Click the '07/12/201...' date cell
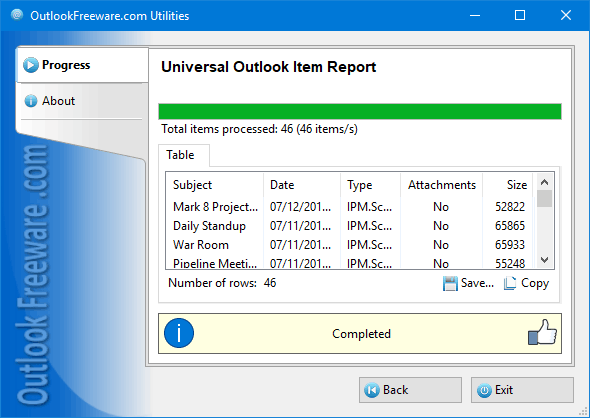This screenshot has height=418, width=590. click(301, 207)
